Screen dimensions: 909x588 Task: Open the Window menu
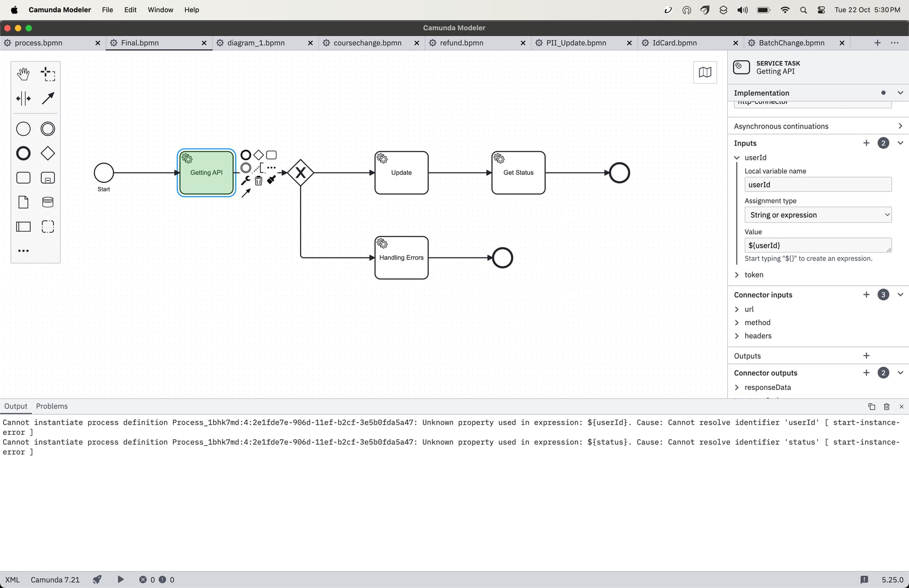(160, 9)
